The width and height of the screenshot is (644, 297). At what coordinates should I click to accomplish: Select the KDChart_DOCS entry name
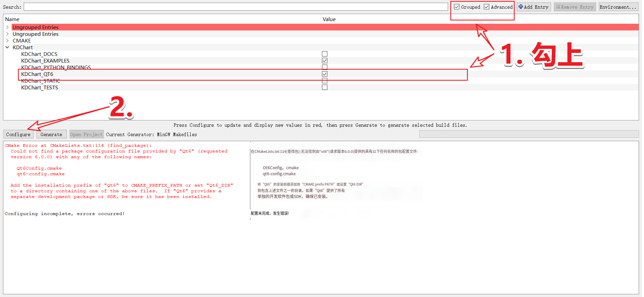point(39,54)
